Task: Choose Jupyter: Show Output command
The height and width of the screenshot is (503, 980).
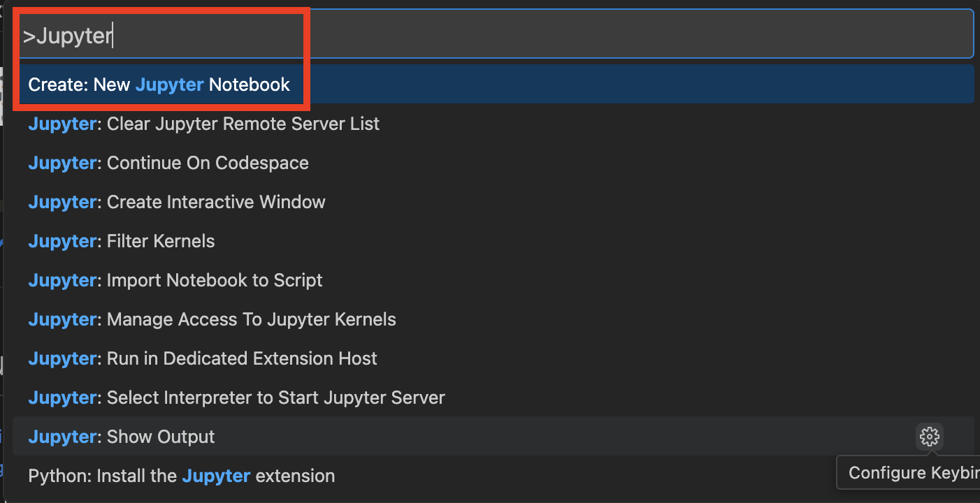Action: [x=493, y=437]
